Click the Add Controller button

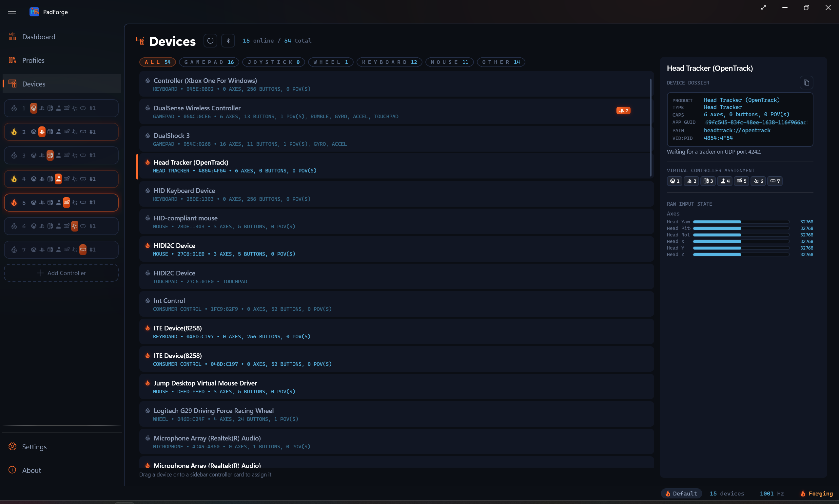coord(61,273)
